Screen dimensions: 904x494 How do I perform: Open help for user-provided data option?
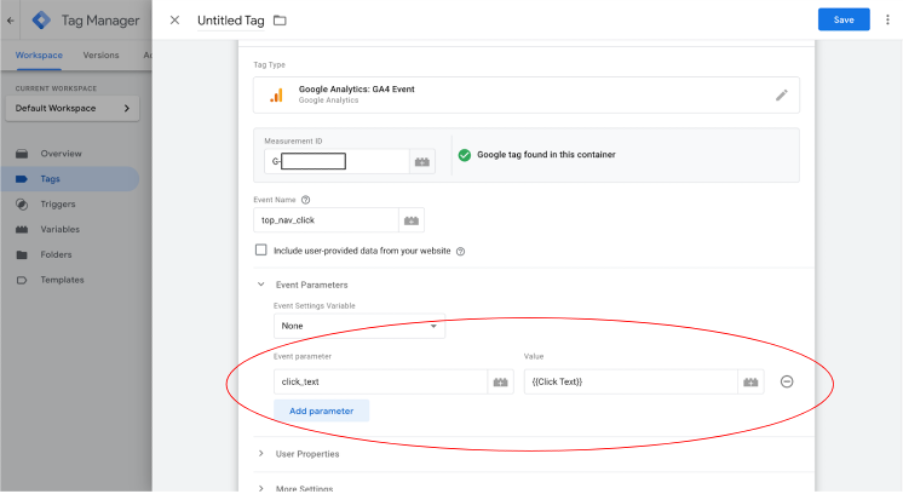point(461,251)
